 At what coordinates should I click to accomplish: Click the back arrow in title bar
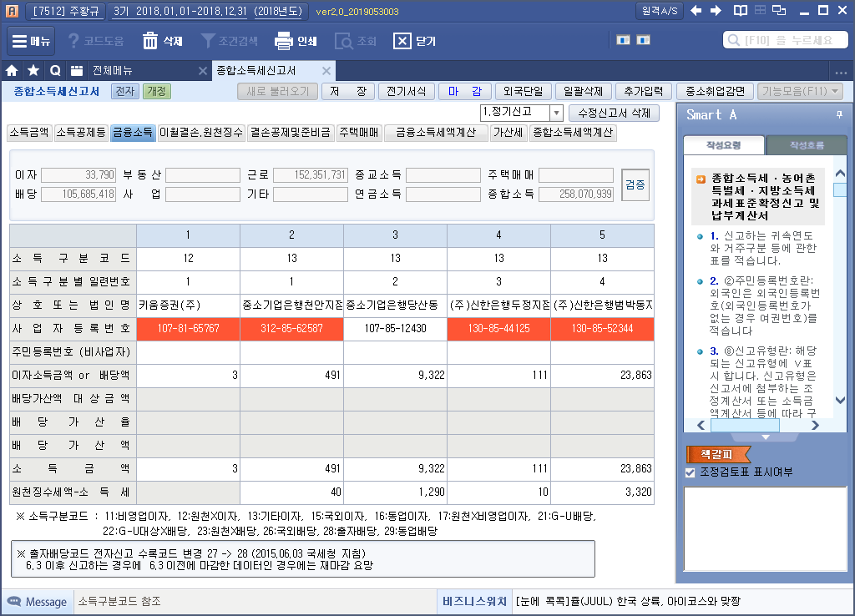click(695, 11)
